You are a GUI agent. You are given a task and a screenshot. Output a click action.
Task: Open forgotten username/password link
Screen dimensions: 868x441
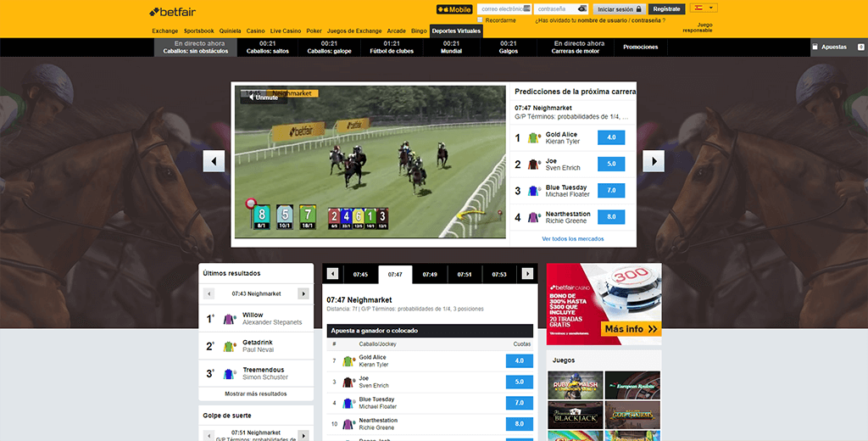coord(600,20)
